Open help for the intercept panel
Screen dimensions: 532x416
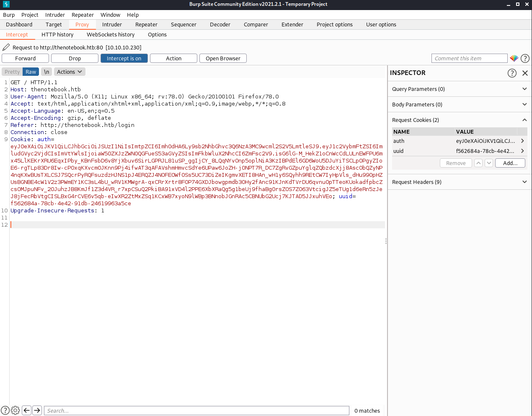coord(525,58)
